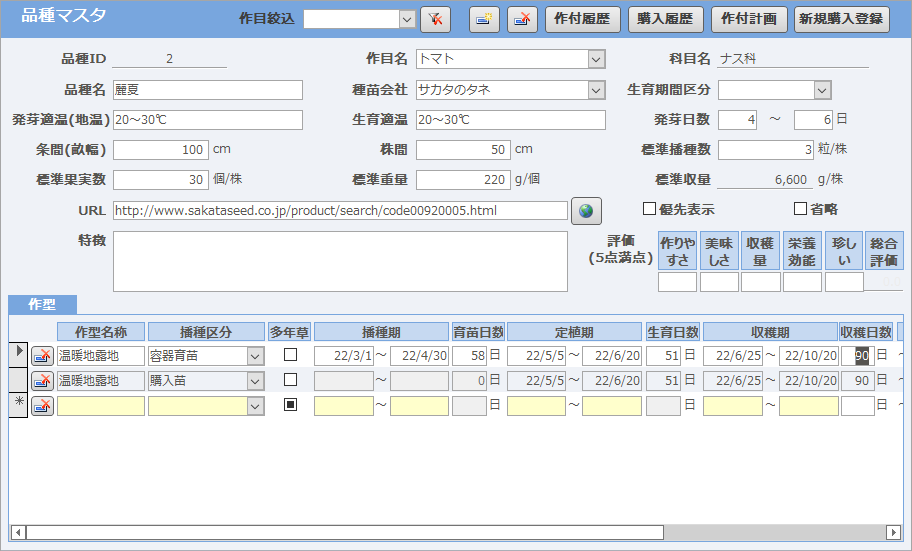The image size is (912, 551).
Task: Click the delete icon on the blank new row
Action: 42,405
